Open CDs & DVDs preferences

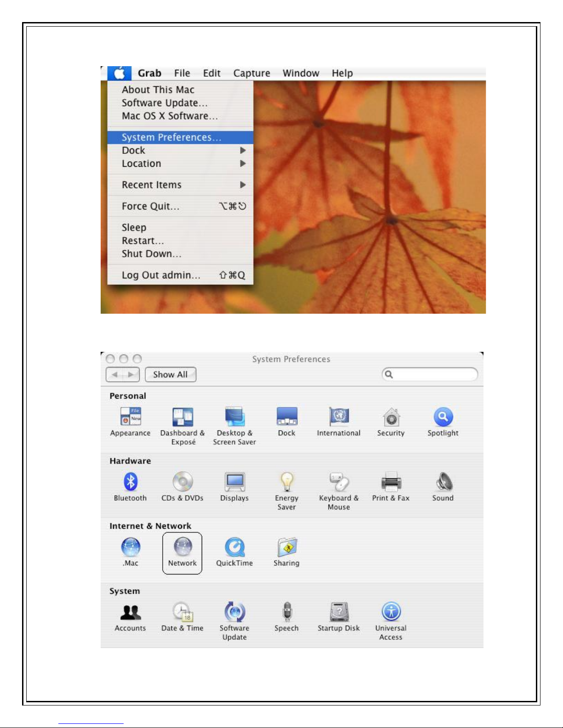[x=182, y=487]
